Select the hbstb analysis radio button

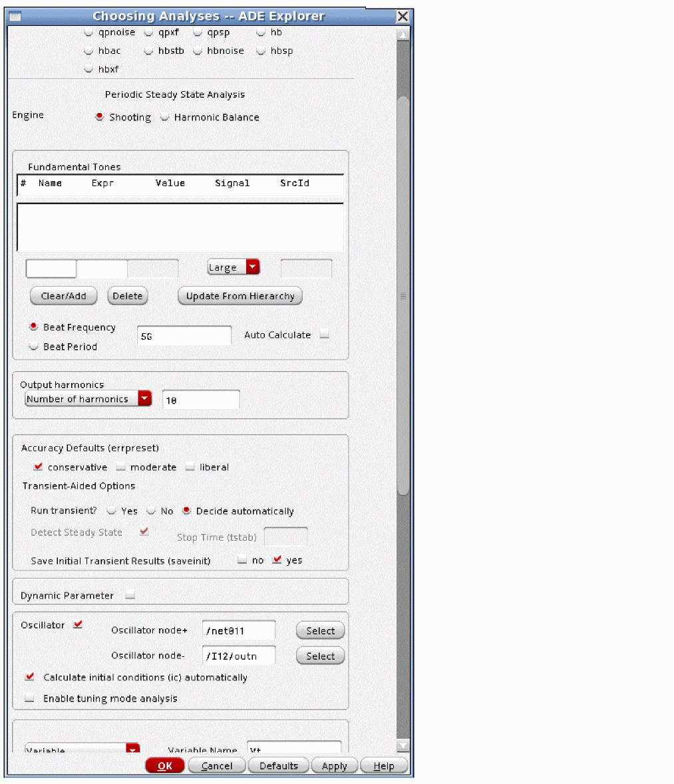pyautogui.click(x=148, y=51)
